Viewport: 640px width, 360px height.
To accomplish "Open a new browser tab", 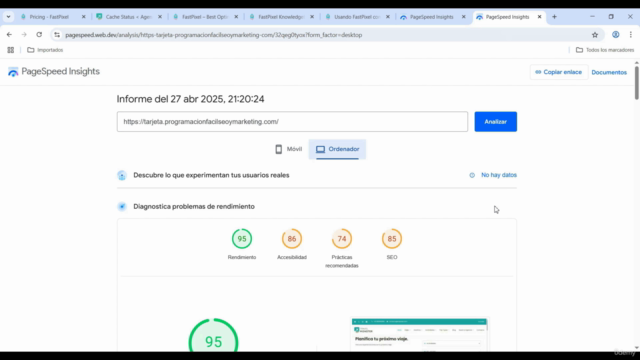I will (x=554, y=17).
